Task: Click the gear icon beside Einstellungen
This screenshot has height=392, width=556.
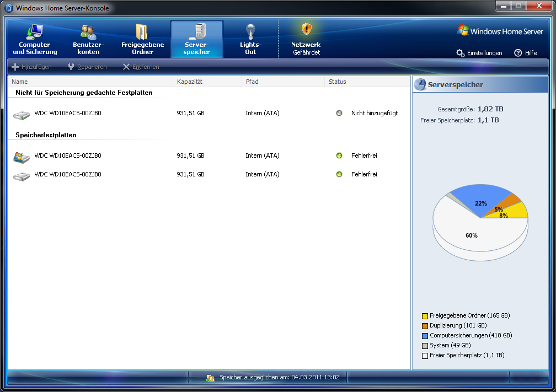Action: [x=460, y=53]
